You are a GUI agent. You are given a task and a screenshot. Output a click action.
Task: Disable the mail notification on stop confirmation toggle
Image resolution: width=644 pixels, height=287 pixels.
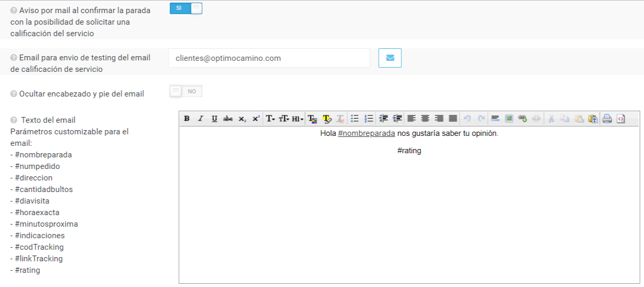tap(186, 8)
